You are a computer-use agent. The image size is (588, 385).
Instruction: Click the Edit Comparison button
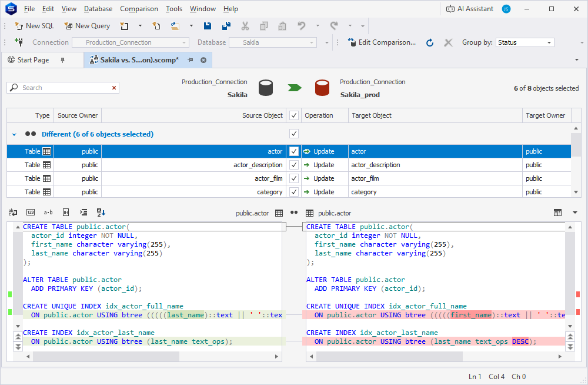(x=382, y=42)
